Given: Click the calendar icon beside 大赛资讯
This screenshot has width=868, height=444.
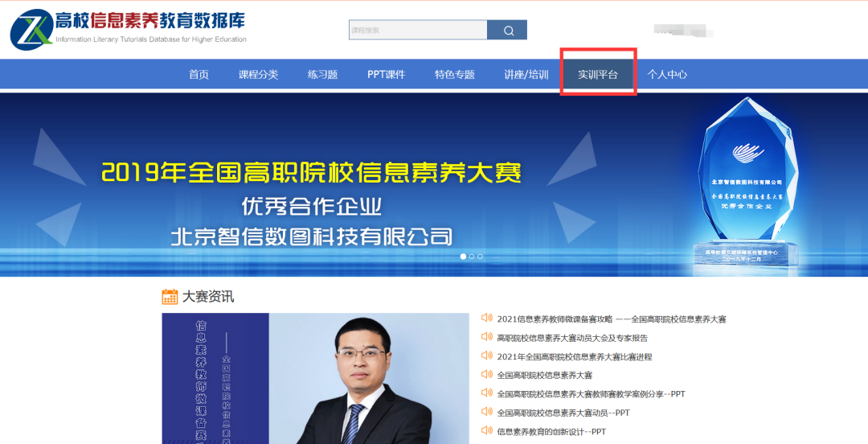Looking at the screenshot, I should click(170, 297).
